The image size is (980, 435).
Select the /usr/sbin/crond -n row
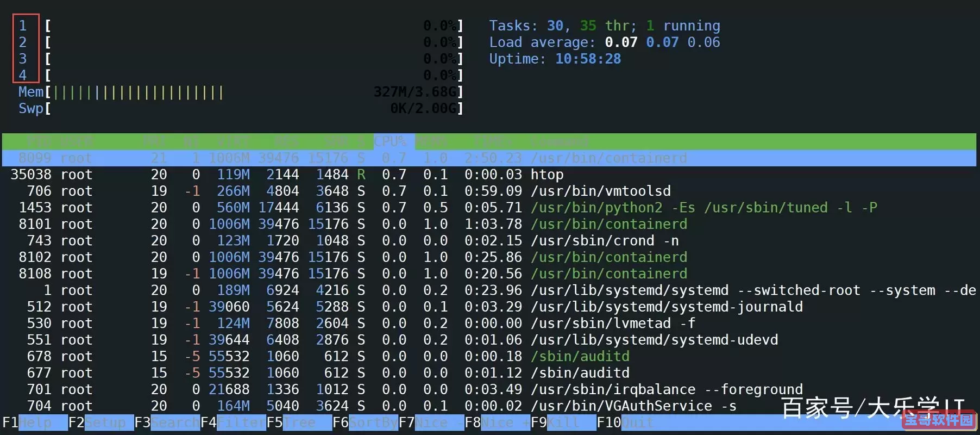tap(489, 240)
